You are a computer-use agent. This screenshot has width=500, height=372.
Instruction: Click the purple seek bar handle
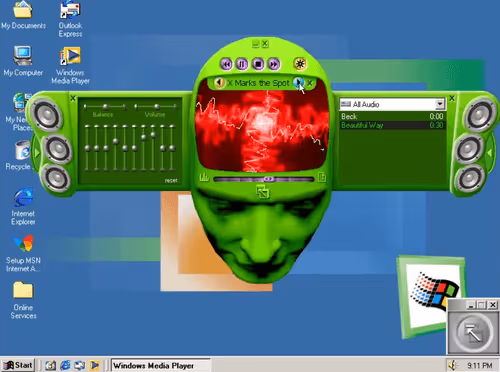point(269,179)
